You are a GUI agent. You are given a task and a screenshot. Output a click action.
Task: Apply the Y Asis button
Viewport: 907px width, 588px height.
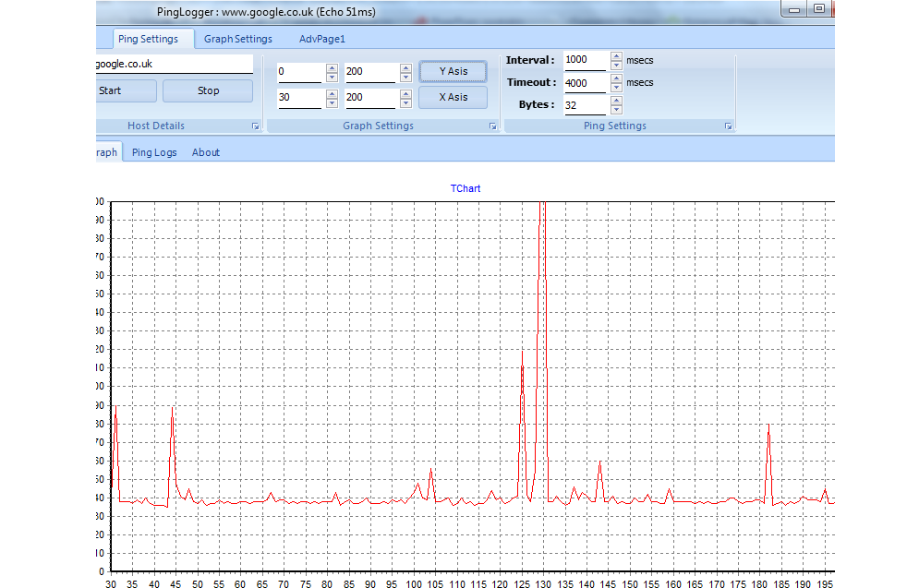(453, 71)
